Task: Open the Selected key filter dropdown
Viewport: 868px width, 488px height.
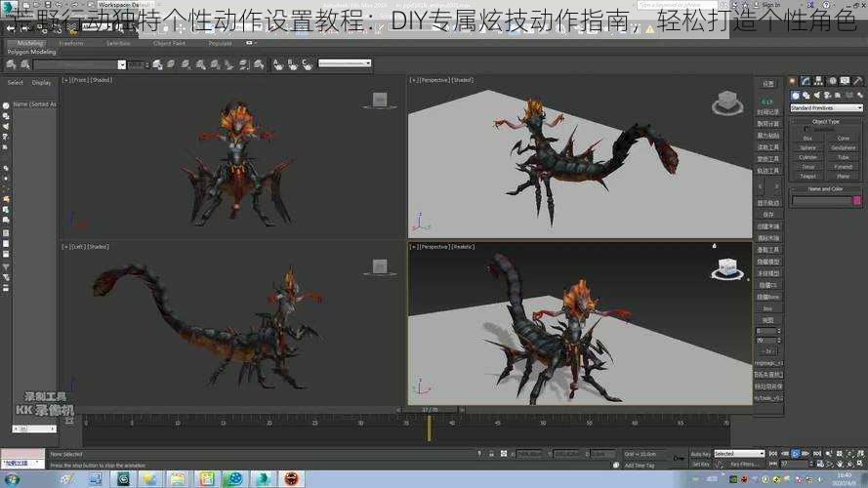Action: click(739, 454)
